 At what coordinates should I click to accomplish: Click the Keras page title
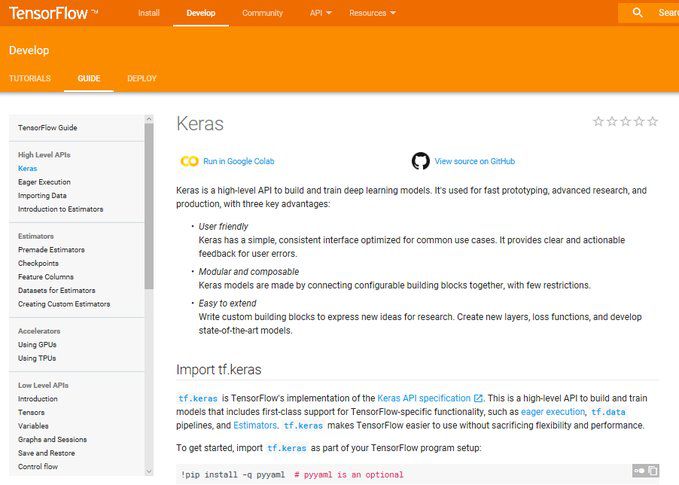pos(200,123)
